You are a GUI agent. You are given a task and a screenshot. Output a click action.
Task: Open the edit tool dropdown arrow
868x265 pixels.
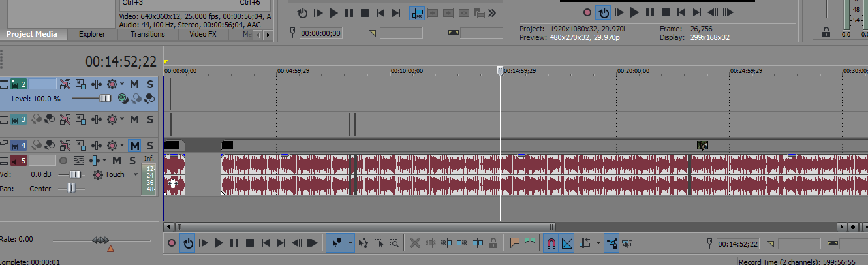point(350,243)
